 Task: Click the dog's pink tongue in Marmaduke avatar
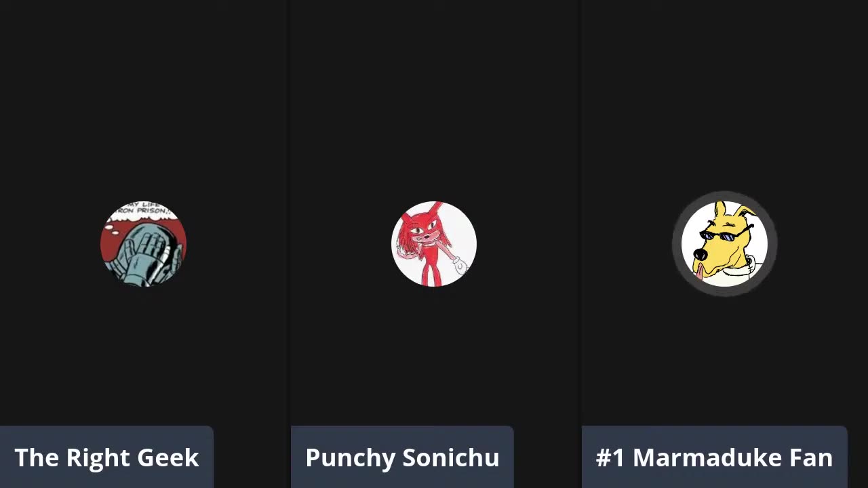click(699, 272)
